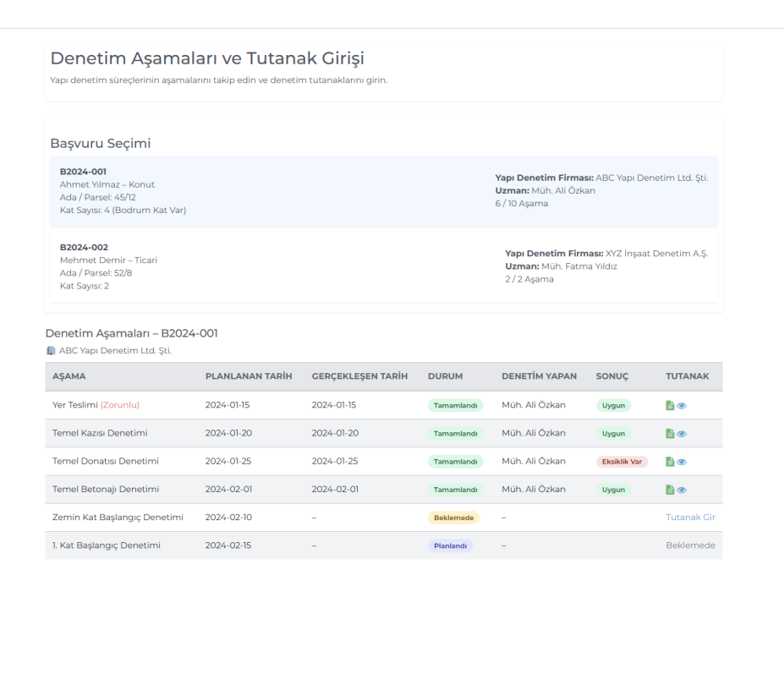Click the Beklemede text in 1. Kat row
Screen dimensions: 784x696
[690, 545]
